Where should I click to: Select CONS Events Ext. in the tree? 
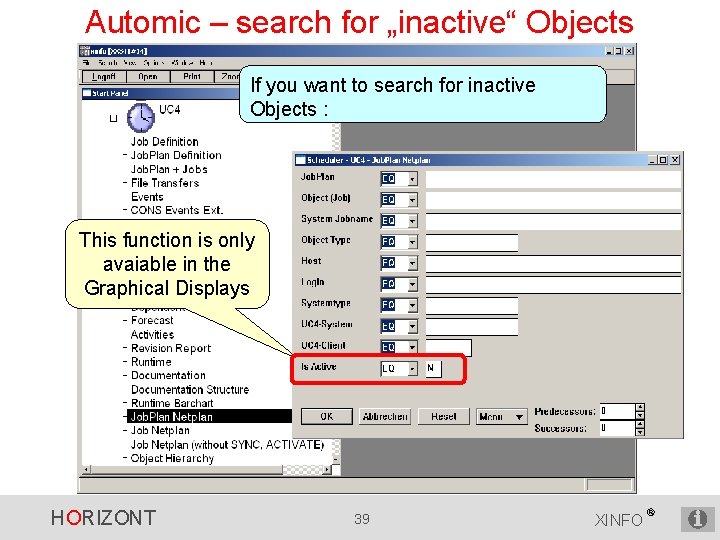[x=177, y=210]
